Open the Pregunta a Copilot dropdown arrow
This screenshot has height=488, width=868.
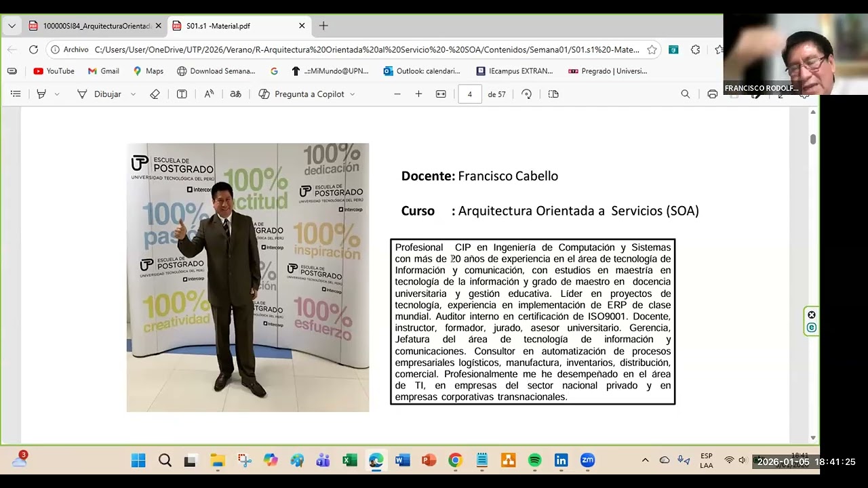[352, 94]
